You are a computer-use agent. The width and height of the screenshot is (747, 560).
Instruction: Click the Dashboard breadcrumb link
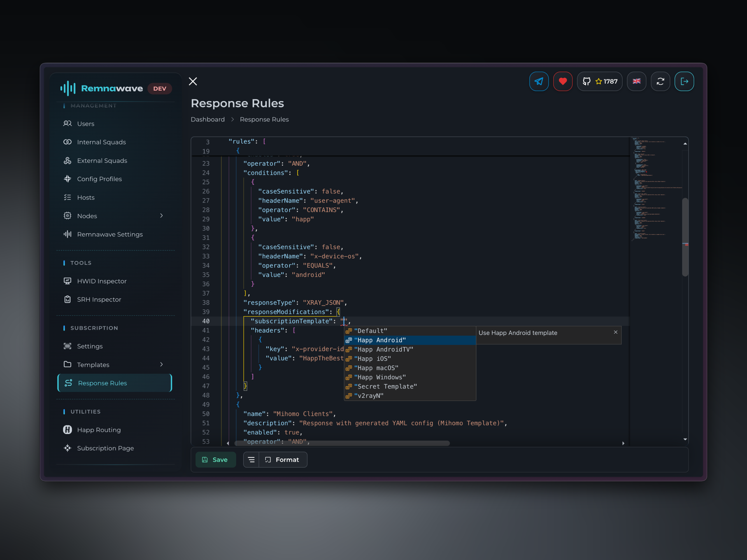coord(207,119)
